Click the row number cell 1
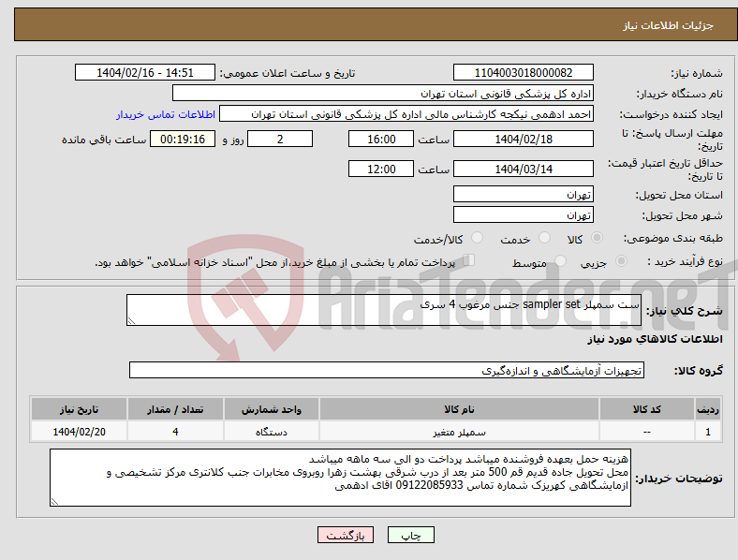The image size is (738, 560). (708, 431)
